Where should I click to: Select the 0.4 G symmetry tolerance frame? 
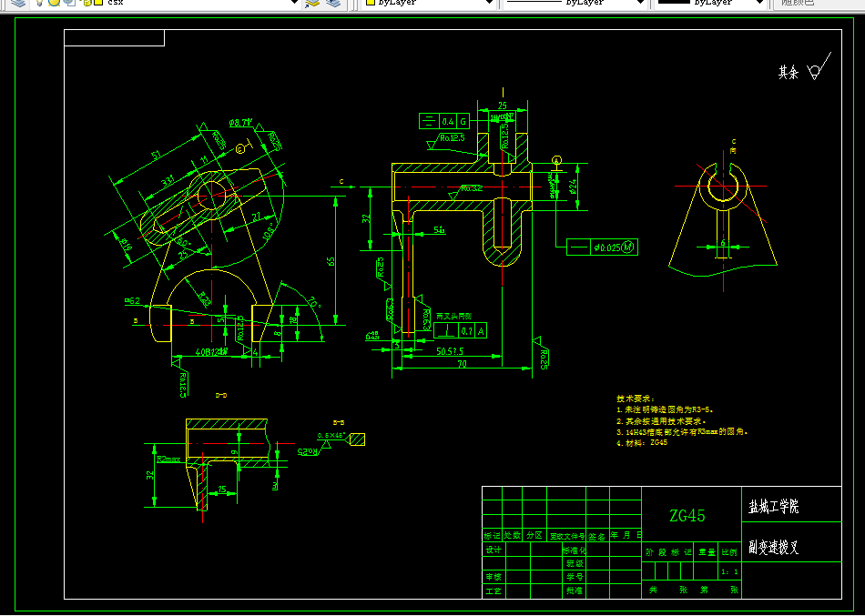444,121
